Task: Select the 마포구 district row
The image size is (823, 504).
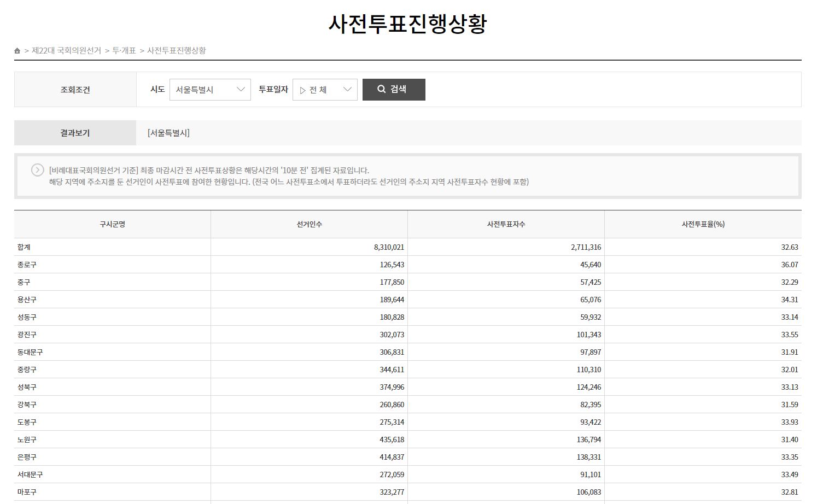Action: click(x=26, y=491)
